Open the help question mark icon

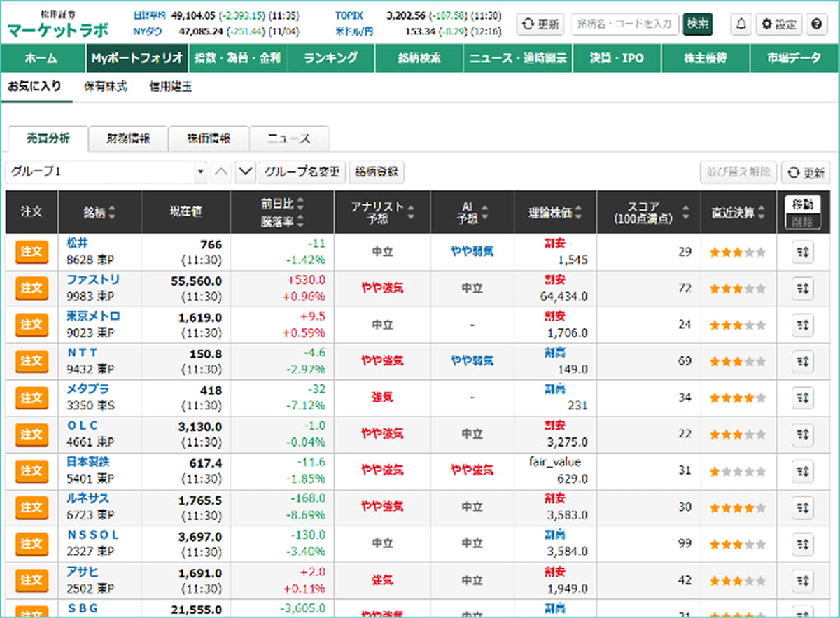(816, 24)
